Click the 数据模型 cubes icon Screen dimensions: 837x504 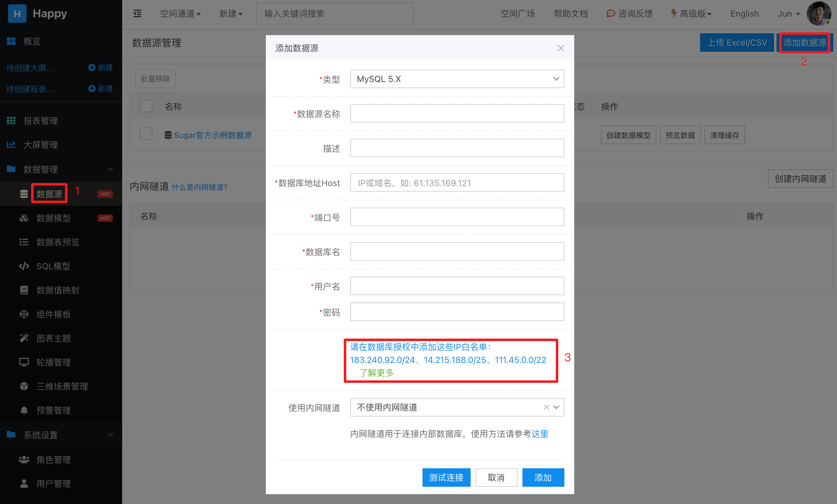24,218
